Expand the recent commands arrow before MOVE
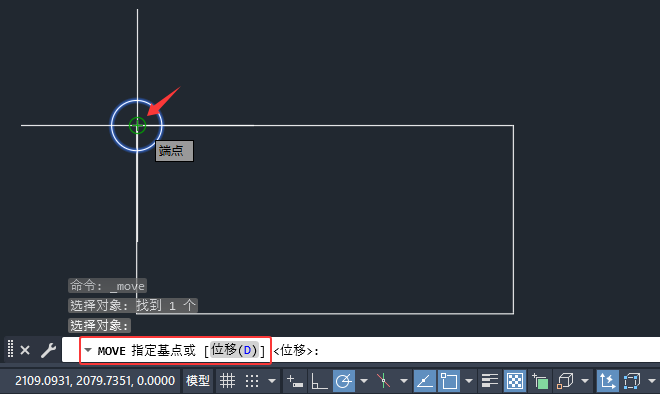 click(88, 350)
